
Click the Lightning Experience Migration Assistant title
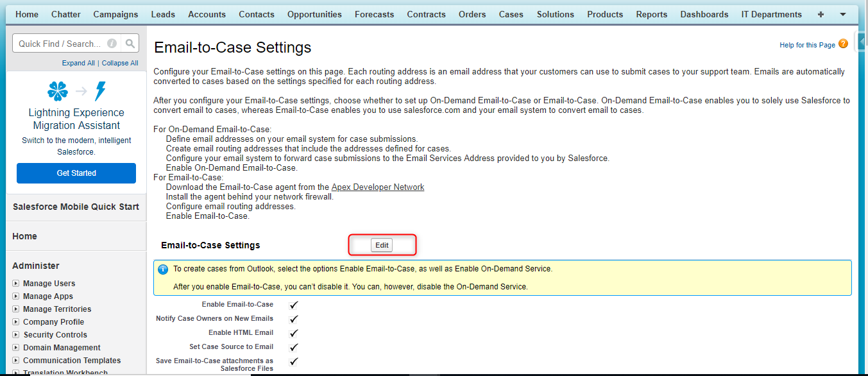click(76, 119)
